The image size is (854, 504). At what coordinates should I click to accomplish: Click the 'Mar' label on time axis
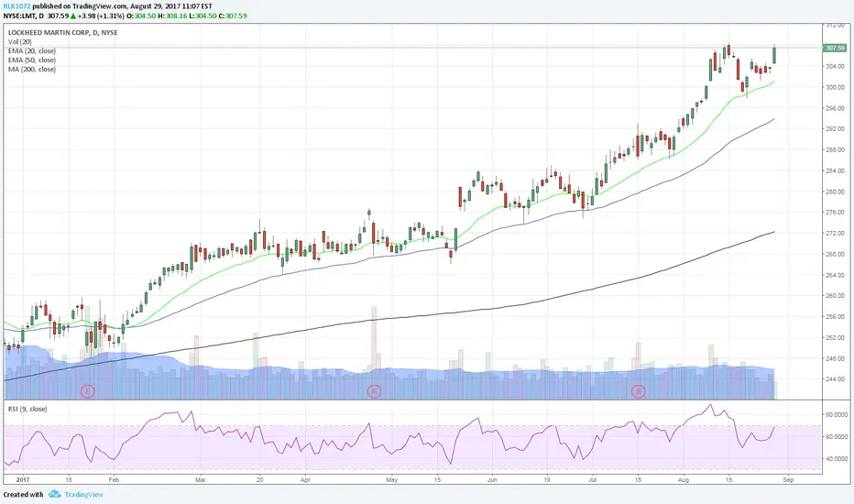pyautogui.click(x=201, y=480)
